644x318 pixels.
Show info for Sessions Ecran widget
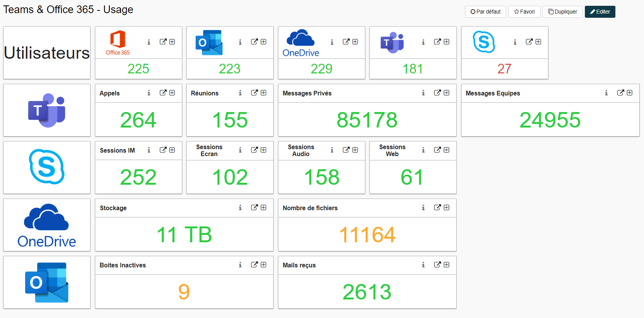point(240,150)
